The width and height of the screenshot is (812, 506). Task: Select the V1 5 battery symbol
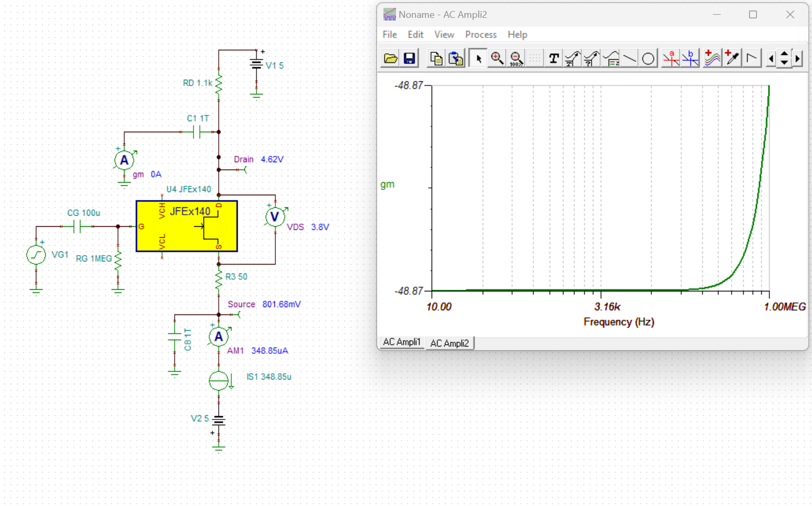click(256, 64)
